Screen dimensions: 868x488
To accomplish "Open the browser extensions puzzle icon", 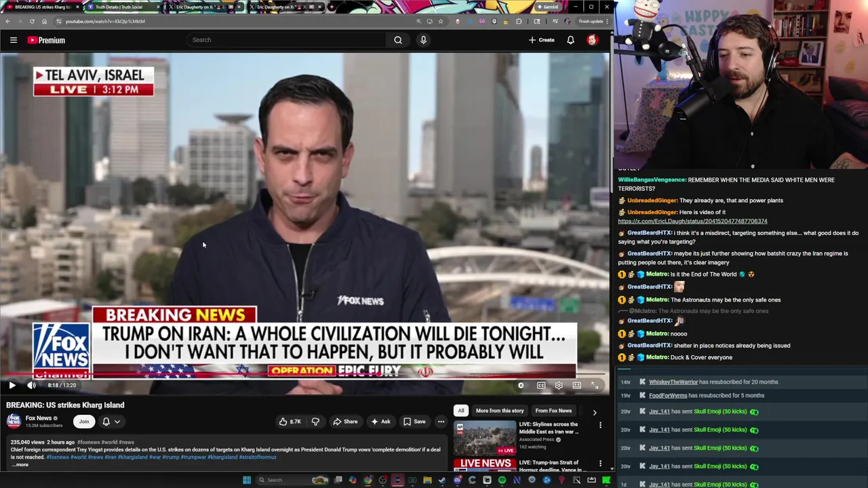I will 519,21.
